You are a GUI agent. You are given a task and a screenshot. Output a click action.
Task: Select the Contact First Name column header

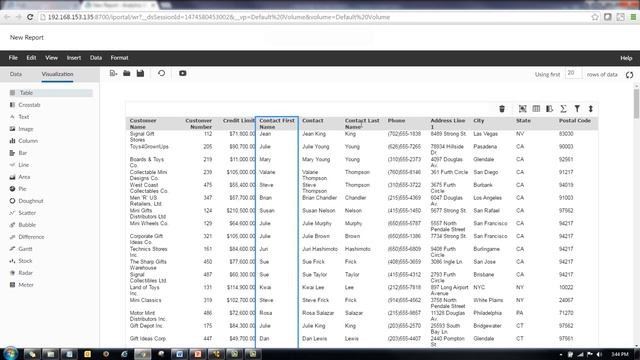pos(277,124)
